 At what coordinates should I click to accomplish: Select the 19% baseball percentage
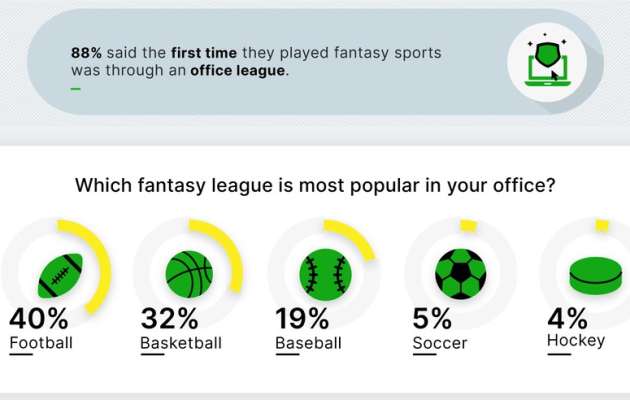(302, 320)
